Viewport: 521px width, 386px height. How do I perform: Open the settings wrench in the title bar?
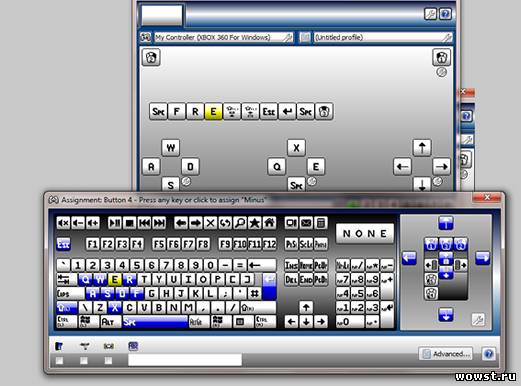tap(430, 14)
